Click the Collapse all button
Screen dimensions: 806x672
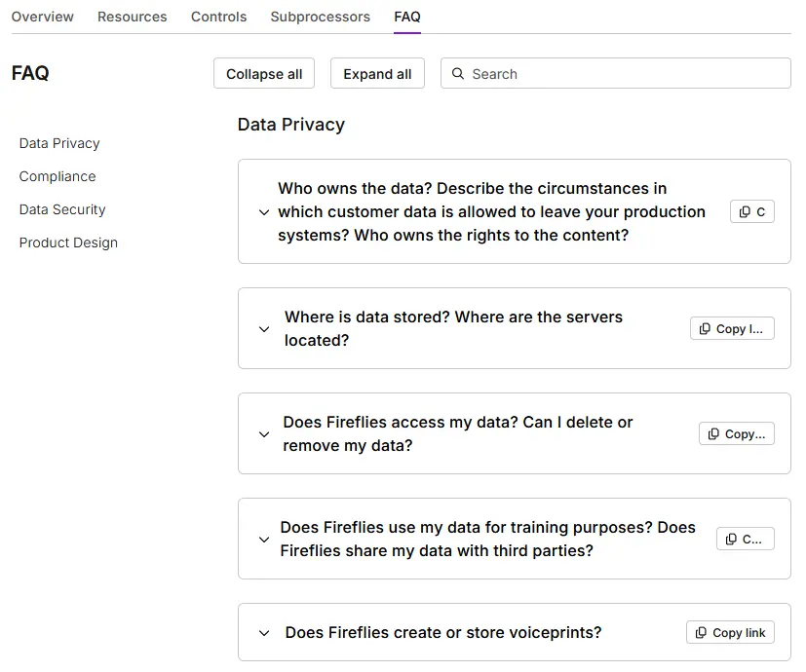tap(263, 73)
